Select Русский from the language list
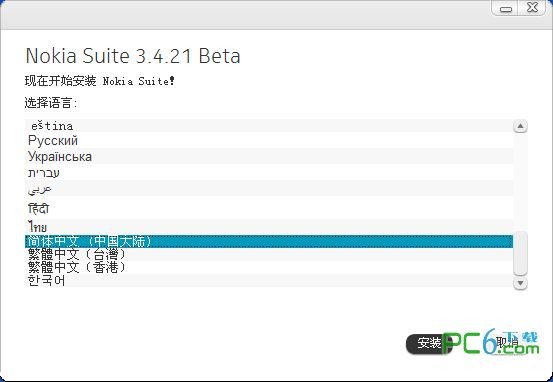Image resolution: width=553 pixels, height=382 pixels. 269,140
